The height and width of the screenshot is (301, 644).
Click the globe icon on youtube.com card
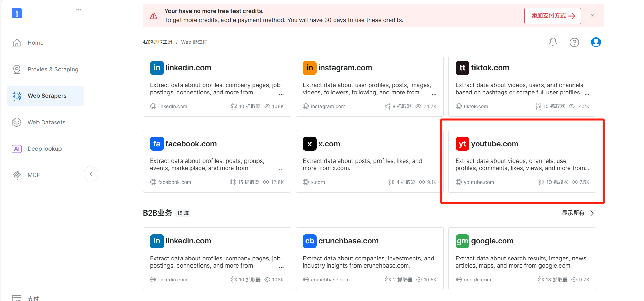tap(459, 182)
